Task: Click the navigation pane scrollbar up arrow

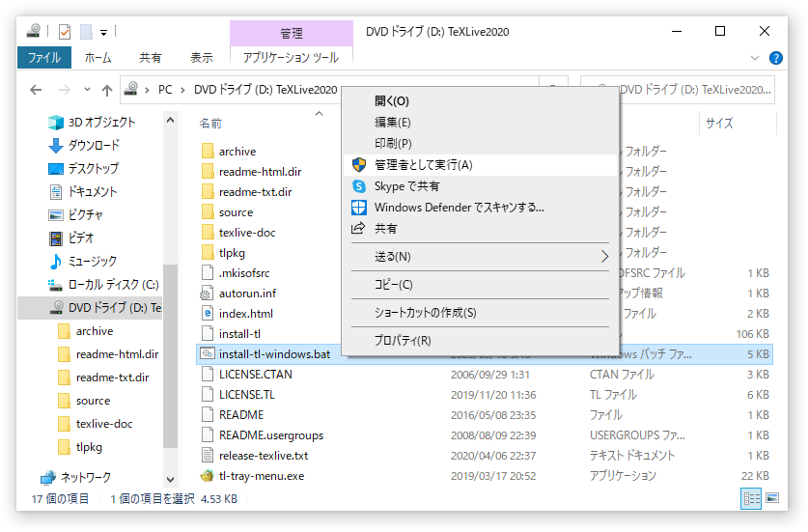Action: click(170, 121)
